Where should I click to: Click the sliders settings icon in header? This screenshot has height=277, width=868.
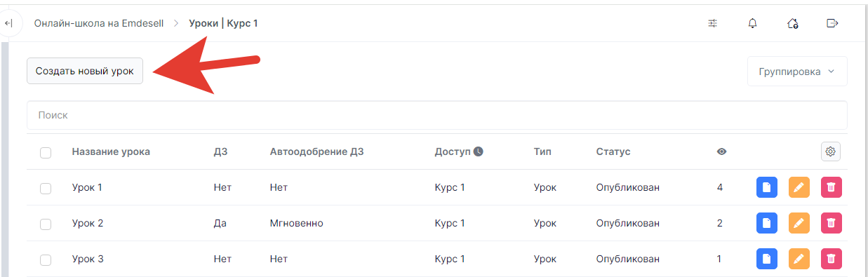[713, 23]
